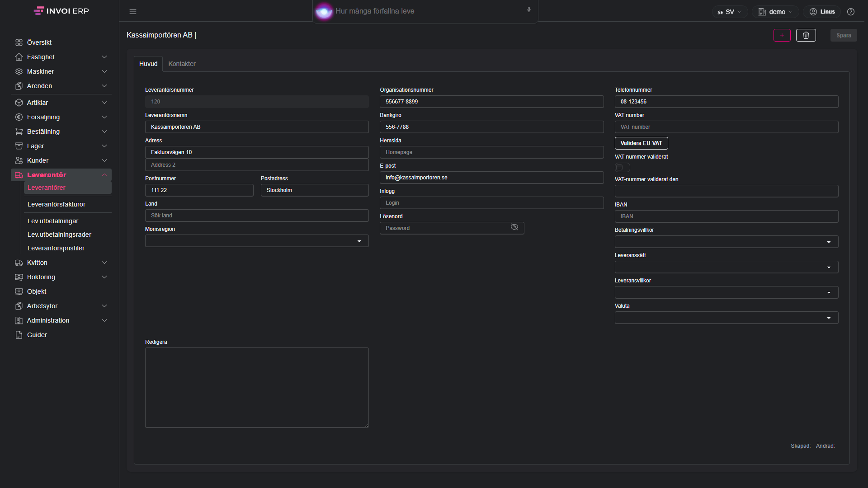Expand the Lager menu
868x488 pixels.
(x=61, y=146)
